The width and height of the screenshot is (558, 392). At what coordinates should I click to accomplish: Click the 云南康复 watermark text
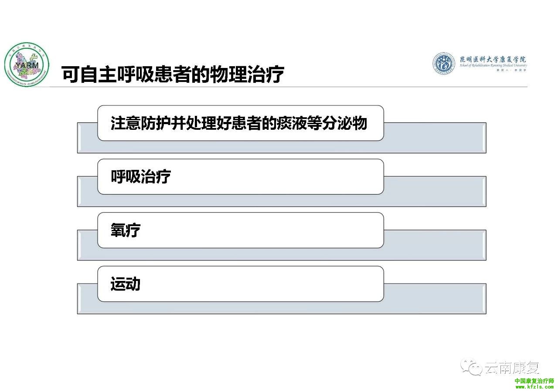pos(512,368)
